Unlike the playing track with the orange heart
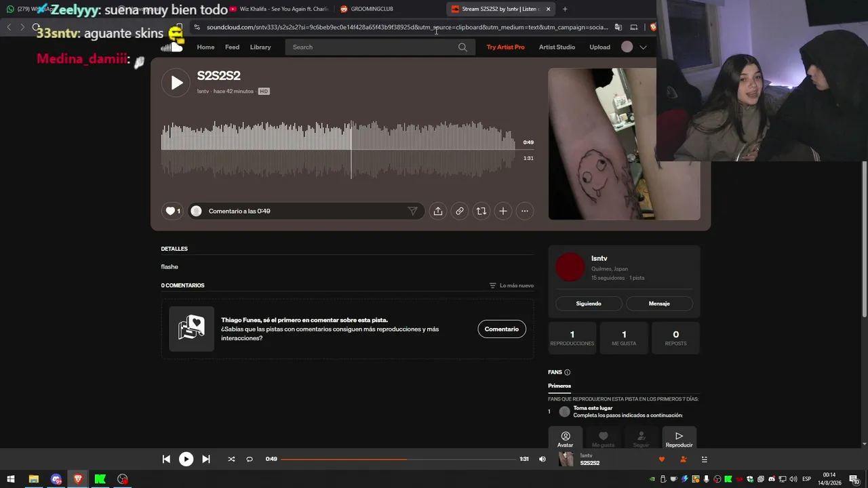 [662, 459]
